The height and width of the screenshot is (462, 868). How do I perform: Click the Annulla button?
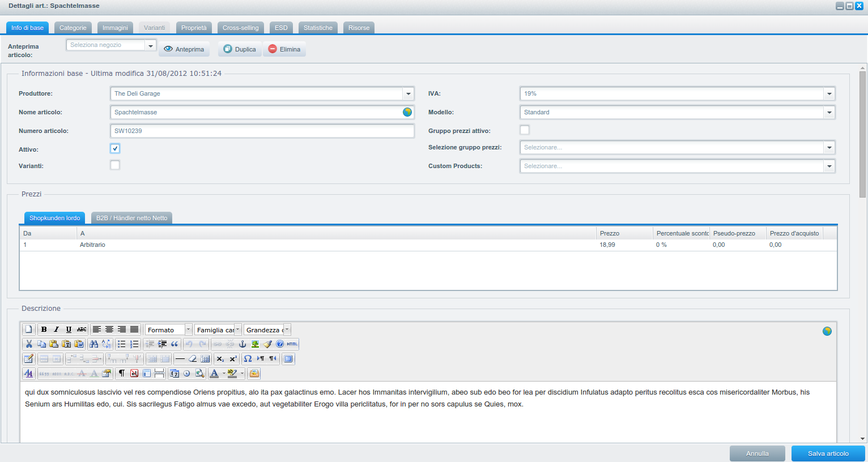click(758, 454)
